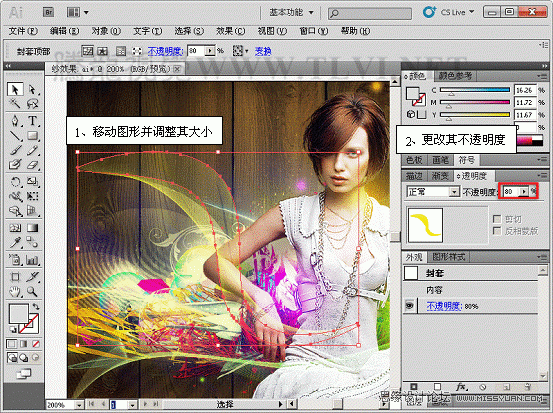This screenshot has height=413, width=553.
Task: Pick the Line Segment tool
Action: tap(15, 135)
